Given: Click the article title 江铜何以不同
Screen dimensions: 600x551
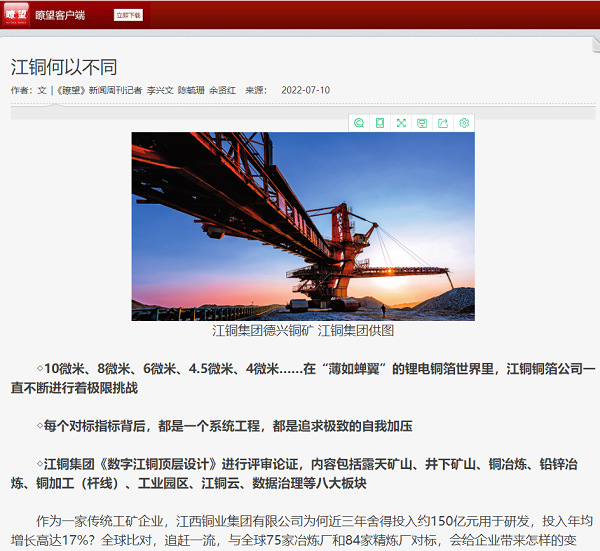Looking at the screenshot, I should click(64, 67).
